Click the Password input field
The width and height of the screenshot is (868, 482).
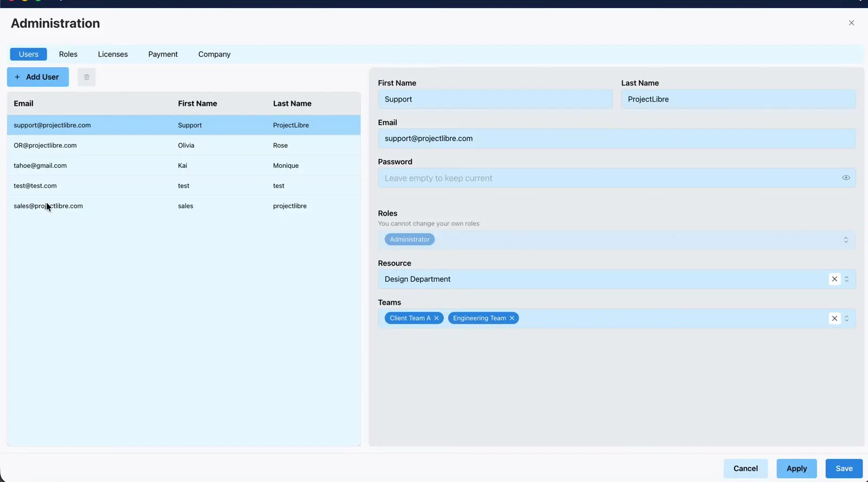click(617, 178)
